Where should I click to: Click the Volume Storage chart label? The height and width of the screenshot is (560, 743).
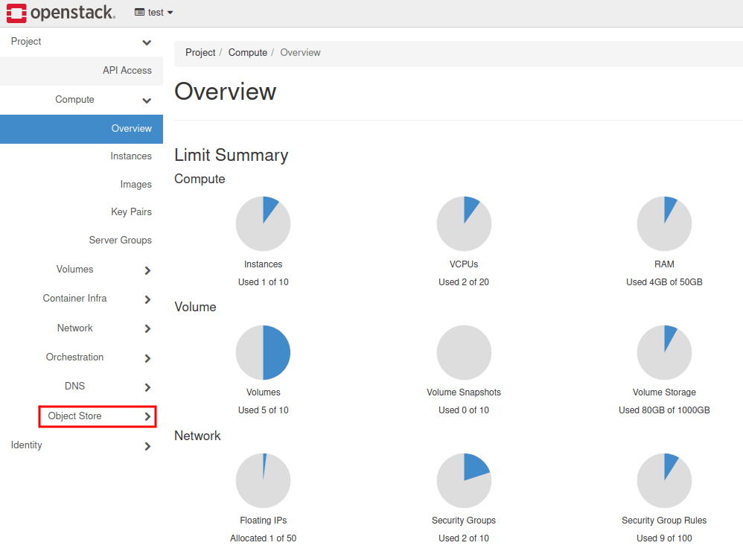tap(664, 392)
